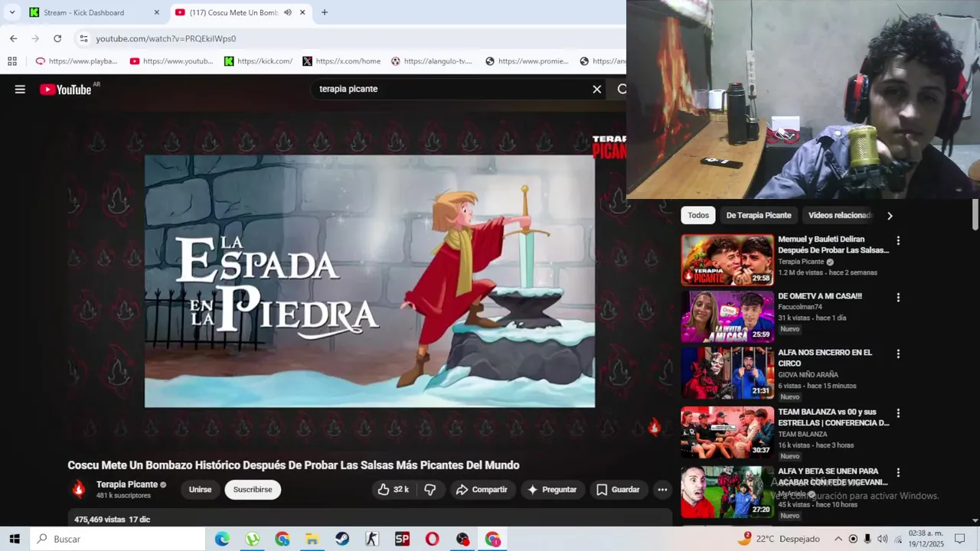Select the Todos filter chip

(698, 216)
